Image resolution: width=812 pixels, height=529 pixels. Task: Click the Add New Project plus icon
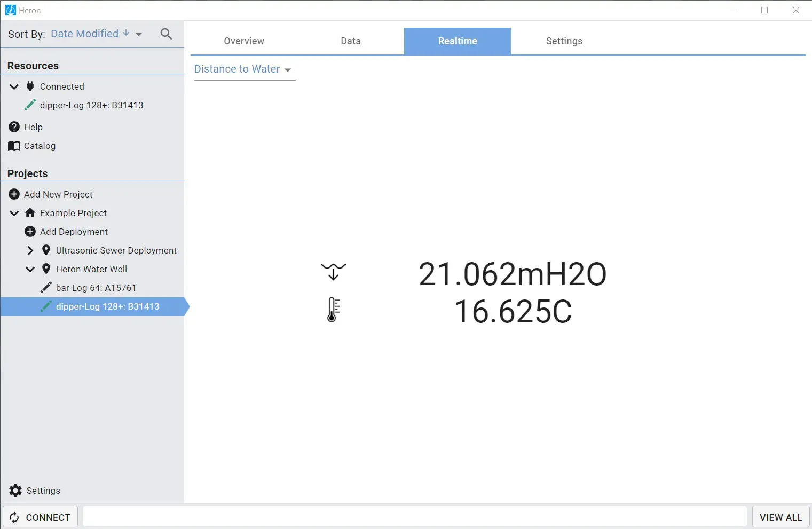[14, 194]
